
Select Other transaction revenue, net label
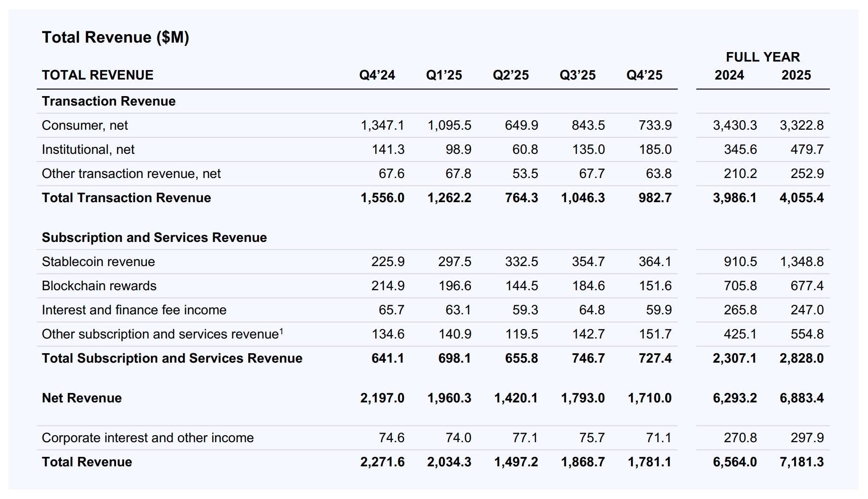click(131, 174)
